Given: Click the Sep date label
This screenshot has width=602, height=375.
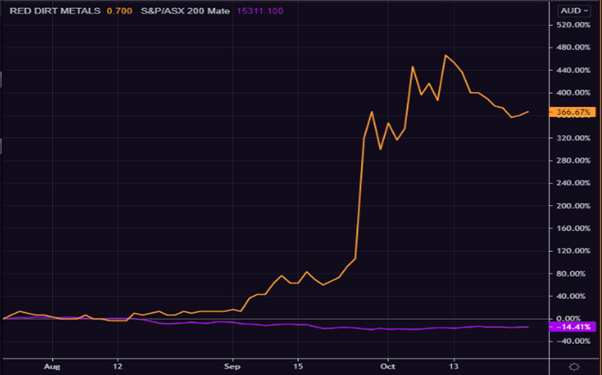Looking at the screenshot, I should (232, 367).
